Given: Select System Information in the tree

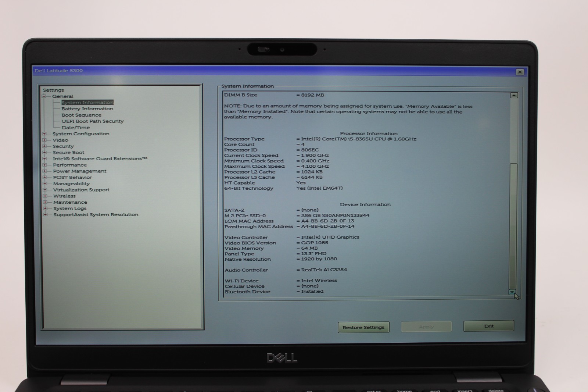Looking at the screenshot, I should tap(87, 103).
